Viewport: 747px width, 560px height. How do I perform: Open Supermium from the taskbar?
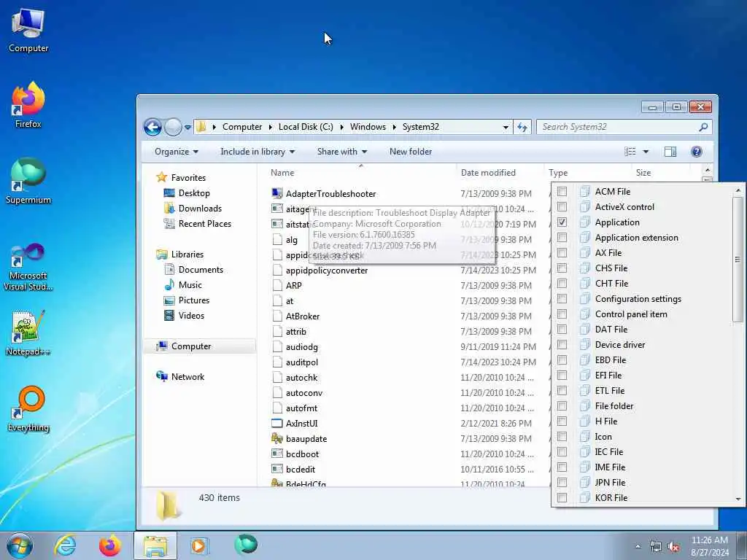tap(246, 545)
